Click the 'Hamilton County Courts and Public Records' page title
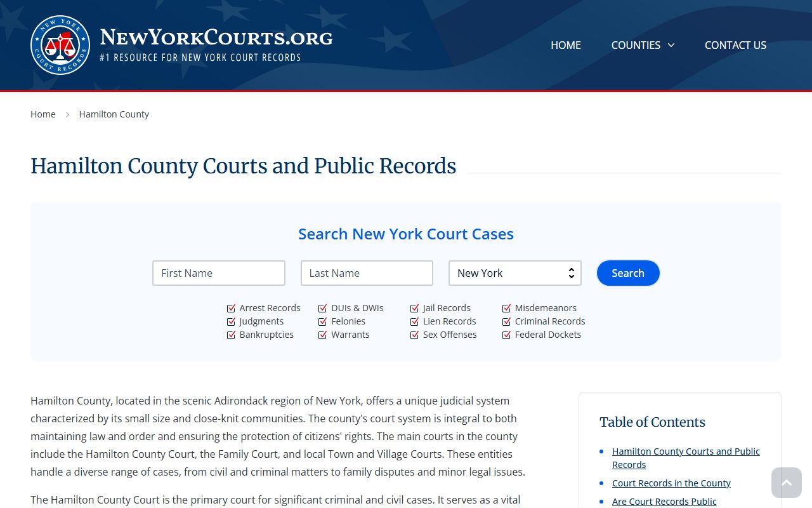This screenshot has width=812, height=508. point(244,166)
